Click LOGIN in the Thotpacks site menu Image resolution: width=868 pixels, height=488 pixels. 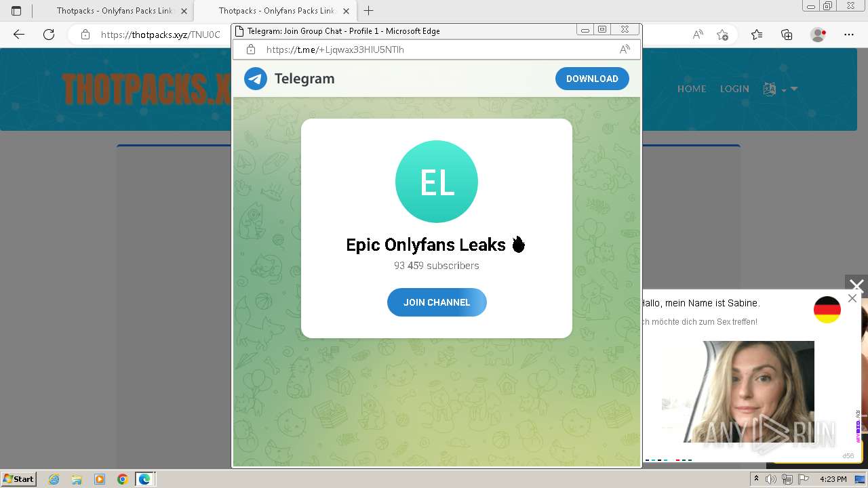pos(734,89)
